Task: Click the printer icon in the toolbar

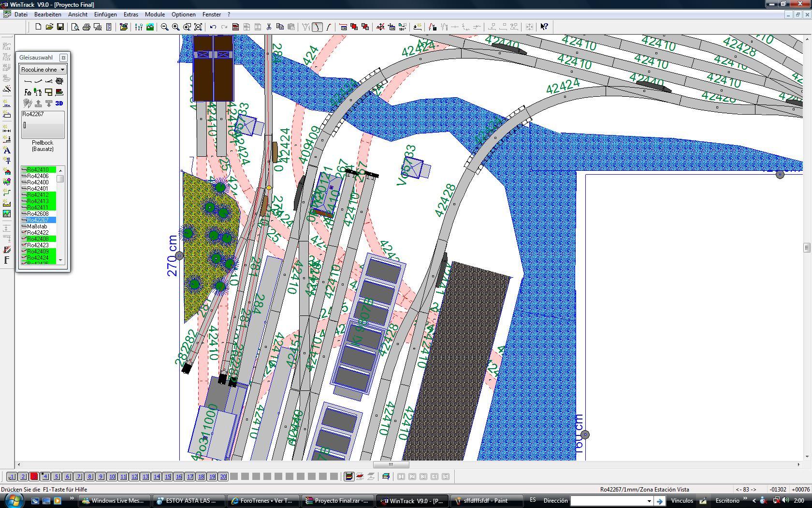Action: point(87,27)
